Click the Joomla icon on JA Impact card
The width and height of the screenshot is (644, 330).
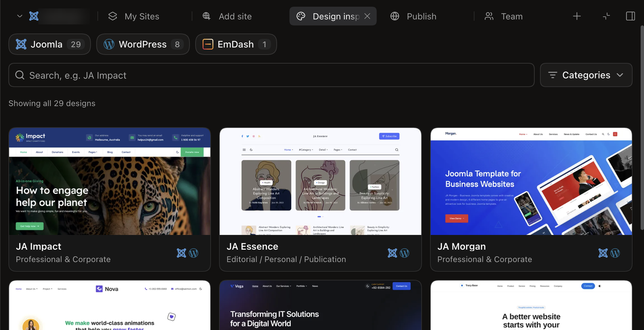coord(181,253)
